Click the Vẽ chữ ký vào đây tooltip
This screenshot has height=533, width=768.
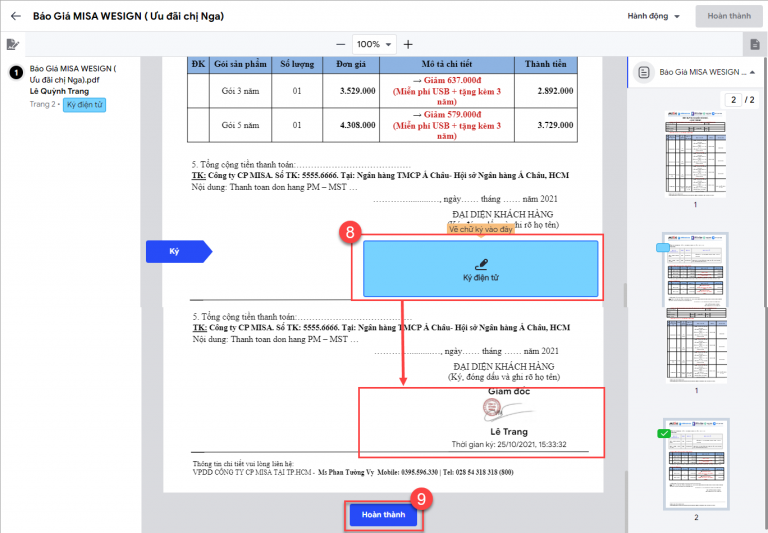click(x=480, y=229)
